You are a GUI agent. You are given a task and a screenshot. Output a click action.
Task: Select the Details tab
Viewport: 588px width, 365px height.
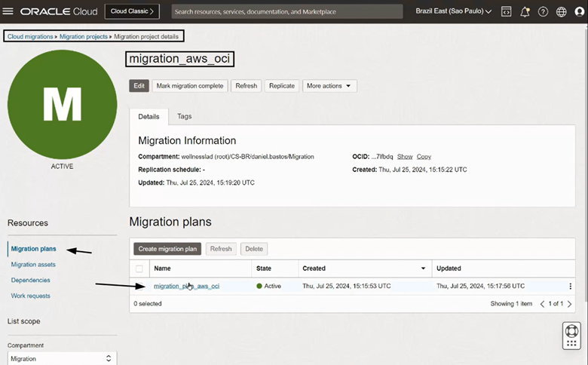coord(149,117)
